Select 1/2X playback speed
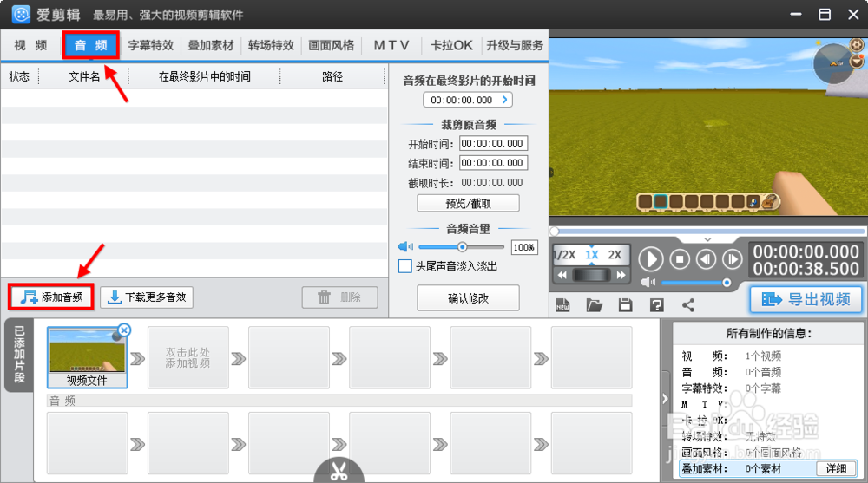The image size is (868, 483). (565, 255)
